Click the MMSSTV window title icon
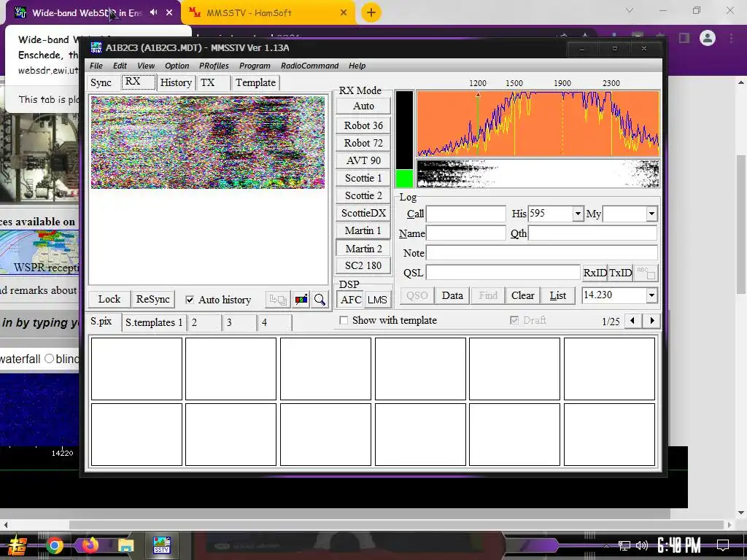The height and width of the screenshot is (560, 747). (96, 47)
